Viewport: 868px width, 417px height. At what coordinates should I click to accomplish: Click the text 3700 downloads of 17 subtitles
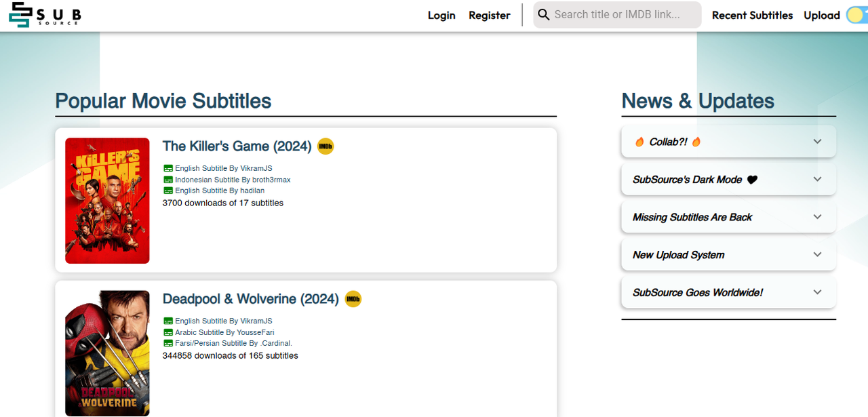(223, 203)
